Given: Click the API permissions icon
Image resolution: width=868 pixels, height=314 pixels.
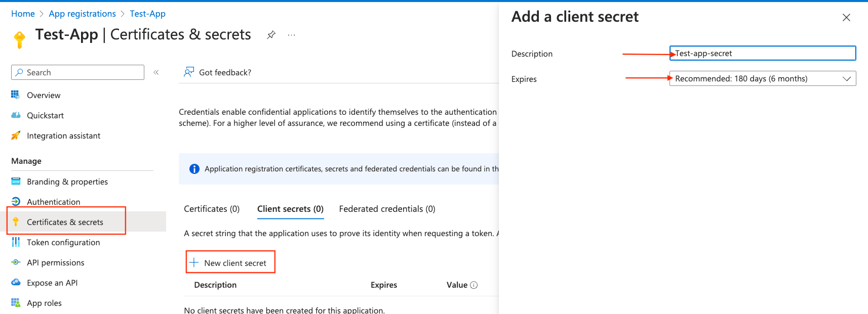Looking at the screenshot, I should pos(16,262).
